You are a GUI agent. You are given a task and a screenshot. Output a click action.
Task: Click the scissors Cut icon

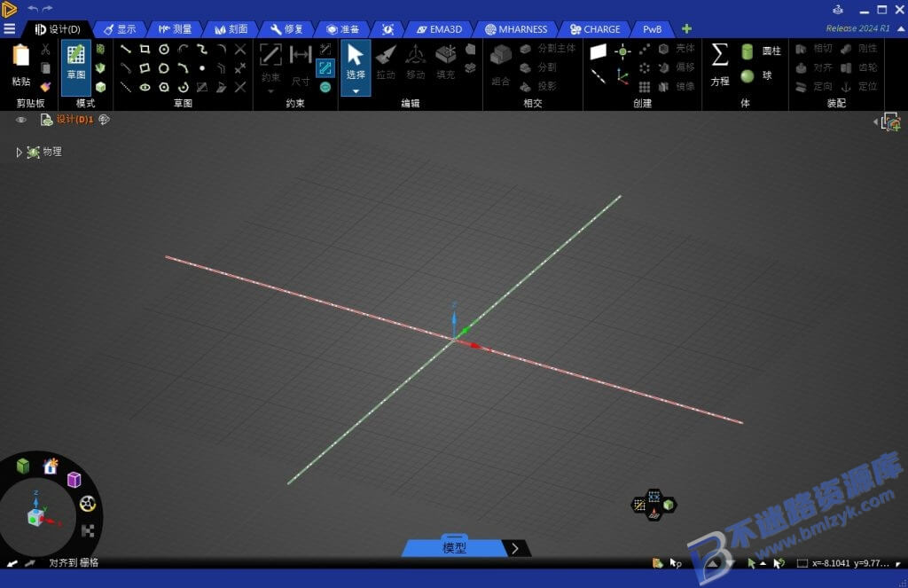point(45,50)
